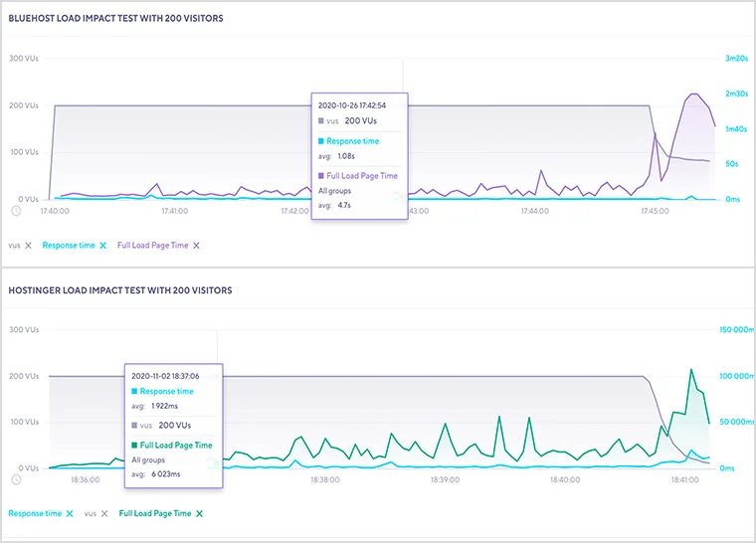Click the Bluehost purple load time peak
The width and height of the screenshot is (756, 543).
[x=693, y=94]
